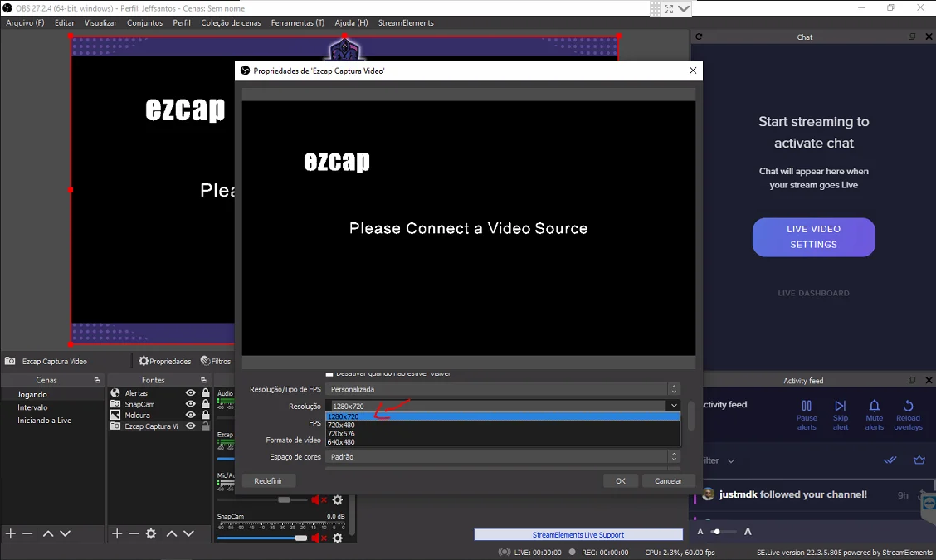Select 720x576 in resolution list
936x560 pixels.
(x=503, y=433)
